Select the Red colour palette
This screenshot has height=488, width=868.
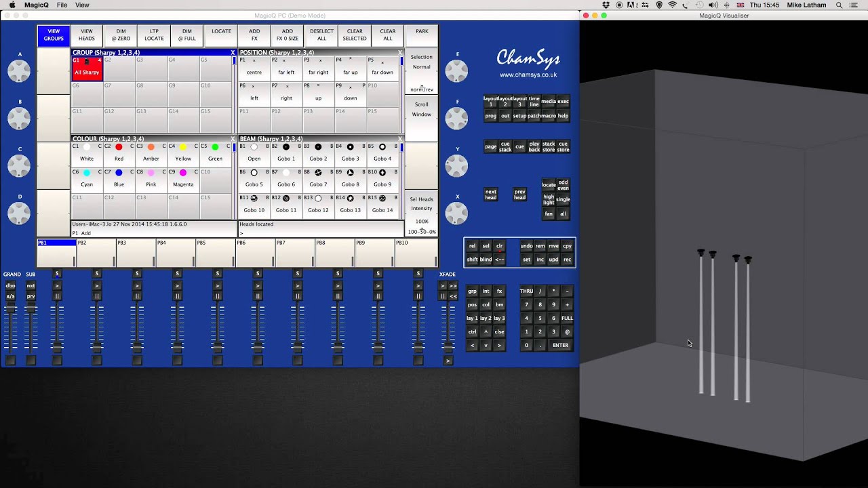click(x=119, y=153)
